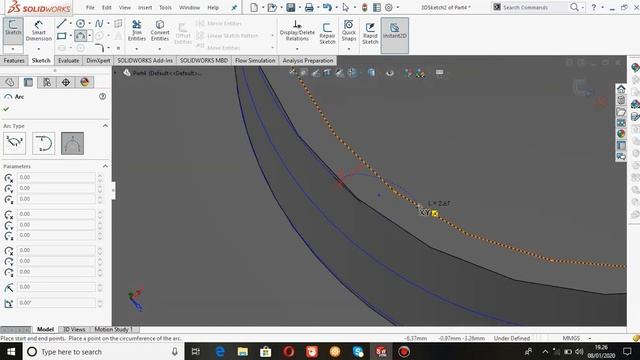Screen dimensions: 640x360
Task: Toggle the Rapid Sketch button
Action: [x=370, y=33]
